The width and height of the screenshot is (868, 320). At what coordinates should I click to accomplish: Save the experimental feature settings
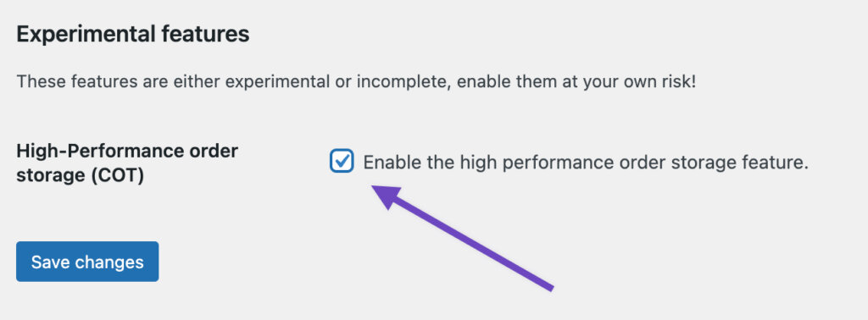87,262
